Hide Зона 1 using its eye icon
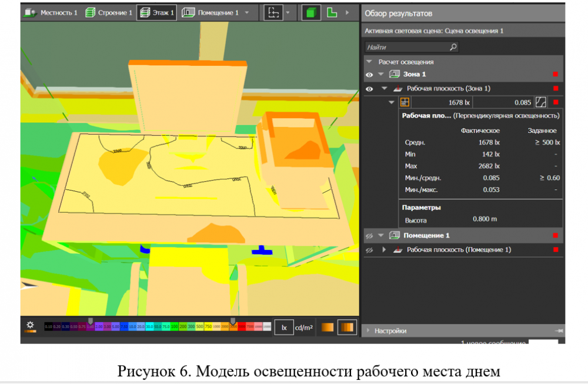 pyautogui.click(x=369, y=75)
